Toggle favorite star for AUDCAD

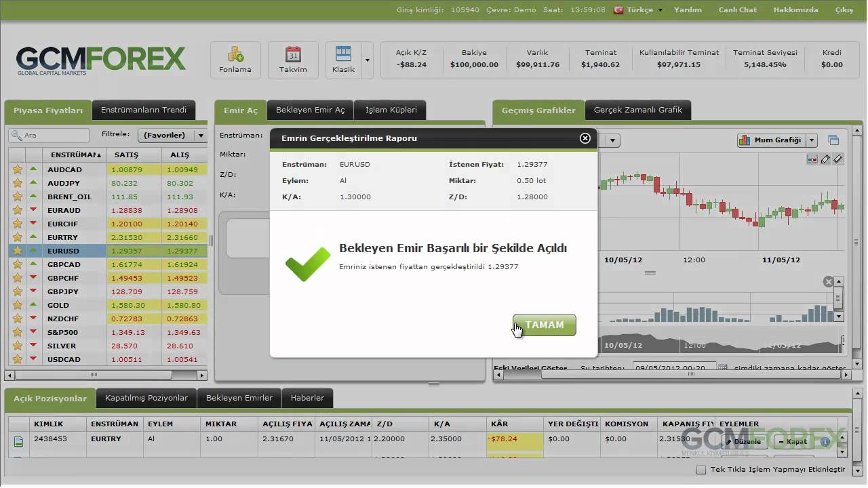pos(17,169)
